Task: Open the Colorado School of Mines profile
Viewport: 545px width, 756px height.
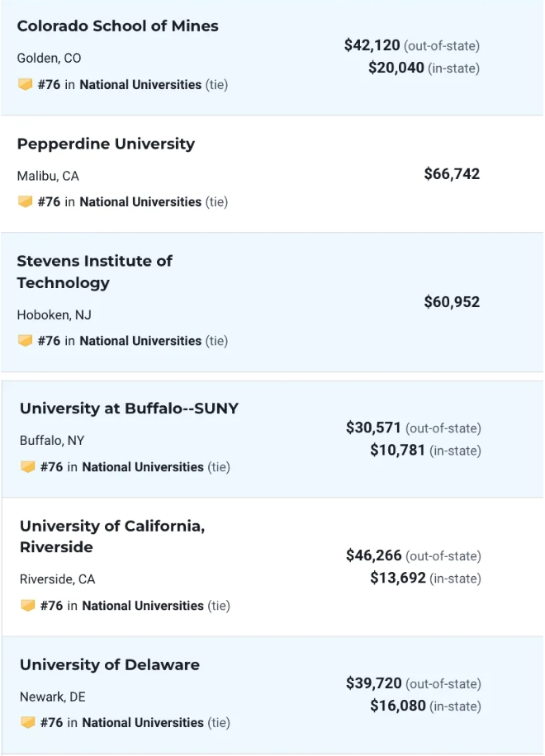Action: click(x=117, y=26)
